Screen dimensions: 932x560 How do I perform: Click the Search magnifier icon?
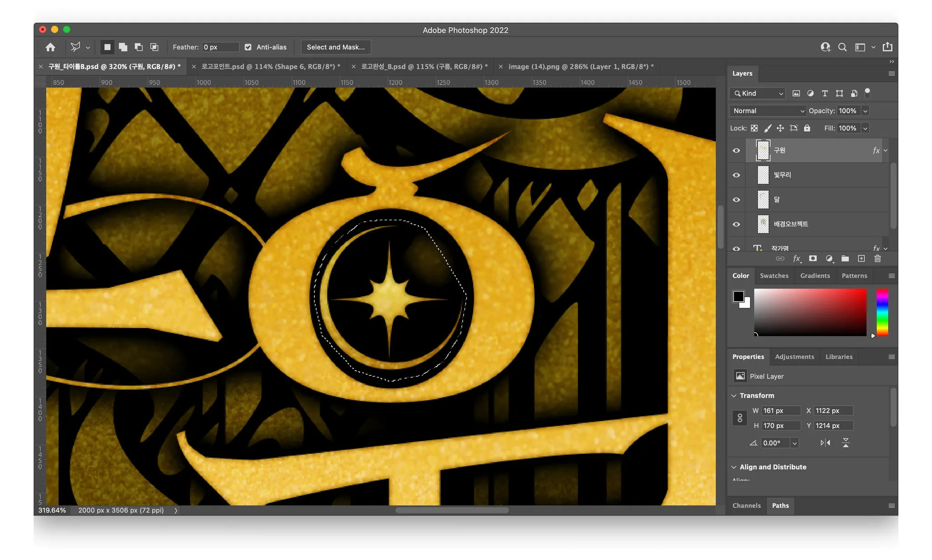coord(842,47)
